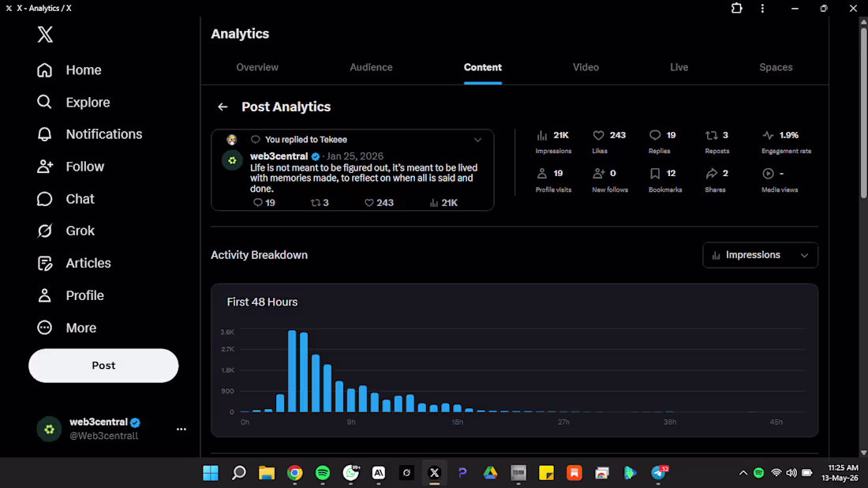Open File Explorer from the taskbar

coord(266,472)
